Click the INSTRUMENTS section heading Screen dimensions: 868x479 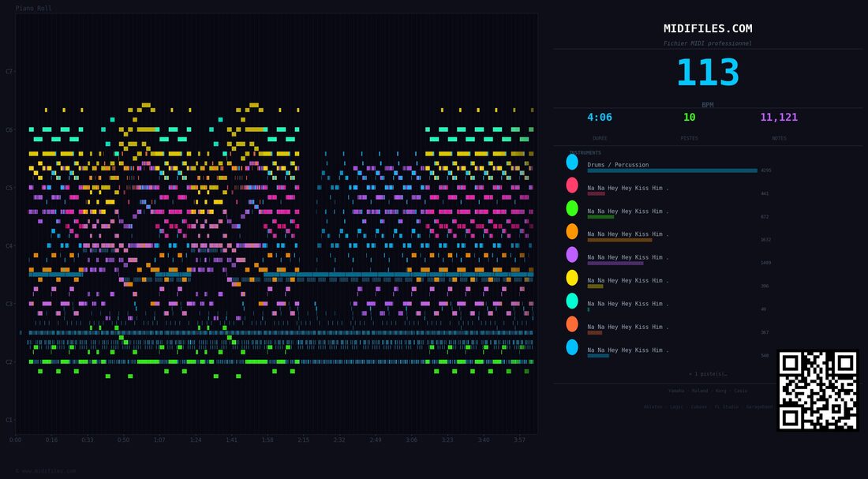point(586,153)
